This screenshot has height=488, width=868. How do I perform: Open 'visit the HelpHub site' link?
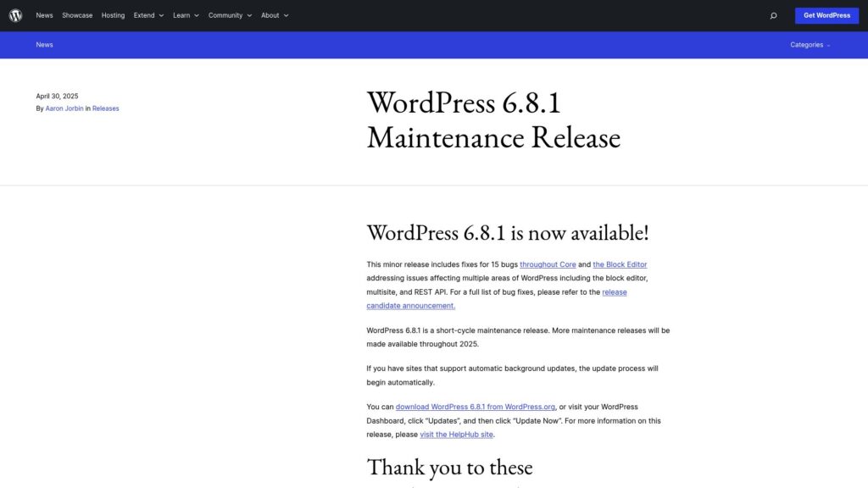click(456, 435)
